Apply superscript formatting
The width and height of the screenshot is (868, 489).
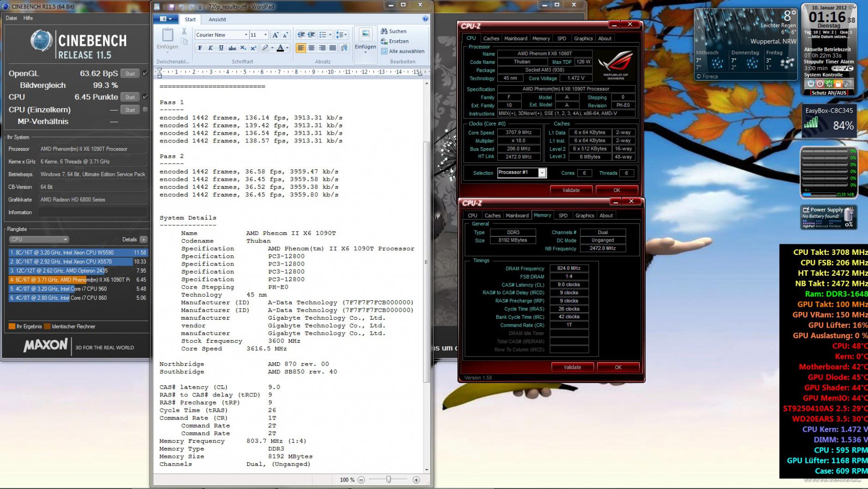point(253,48)
